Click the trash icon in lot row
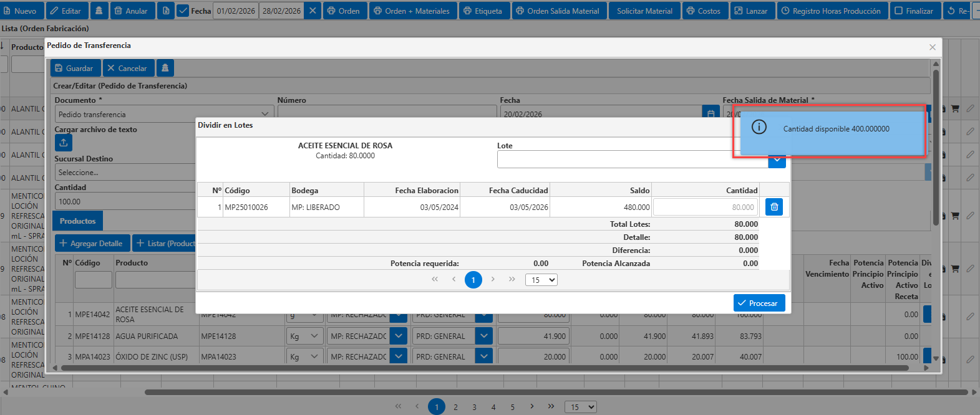Image resolution: width=980 pixels, height=415 pixels. (774, 207)
